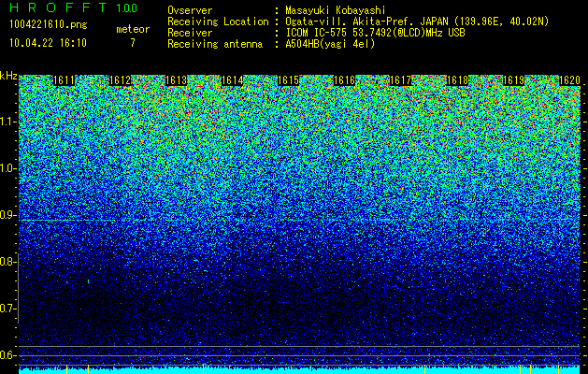
Task: Select the Ogata-vill. Akita-Pref. JAPAN location text
Action: (417, 22)
